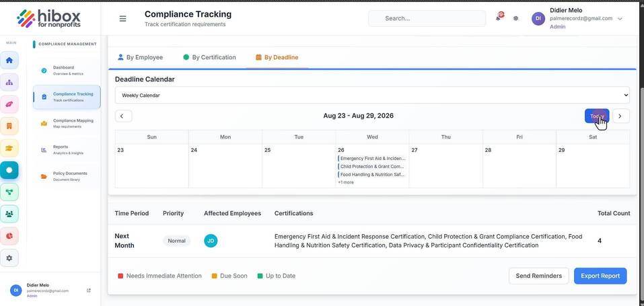Open Policy Documents library
This screenshot has width=644, height=306.
coord(67,176)
